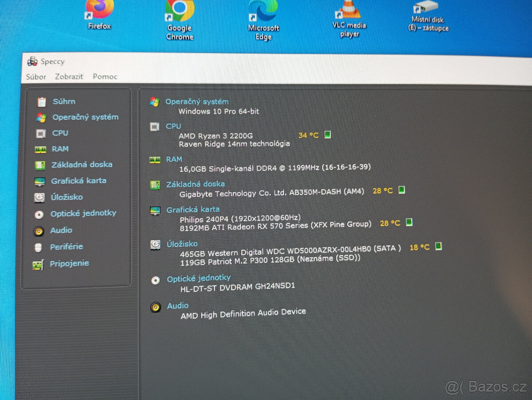Click the Operačný systém heading link
This screenshot has width=532, height=400.
(x=197, y=101)
